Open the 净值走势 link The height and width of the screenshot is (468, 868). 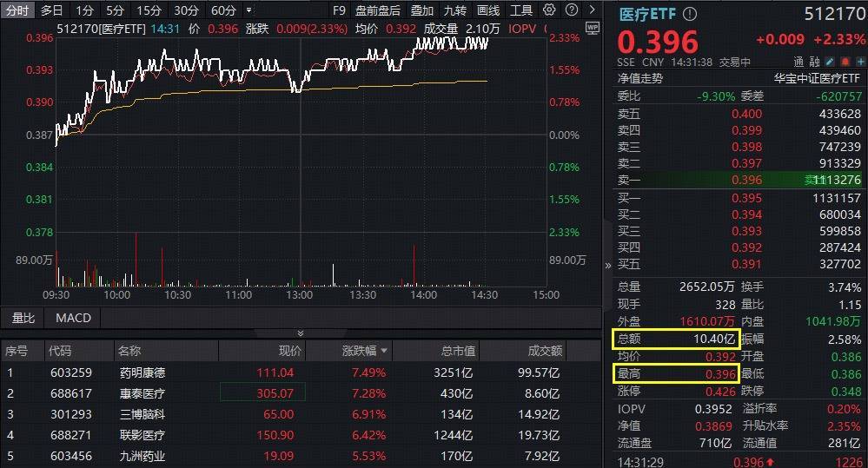[639, 78]
